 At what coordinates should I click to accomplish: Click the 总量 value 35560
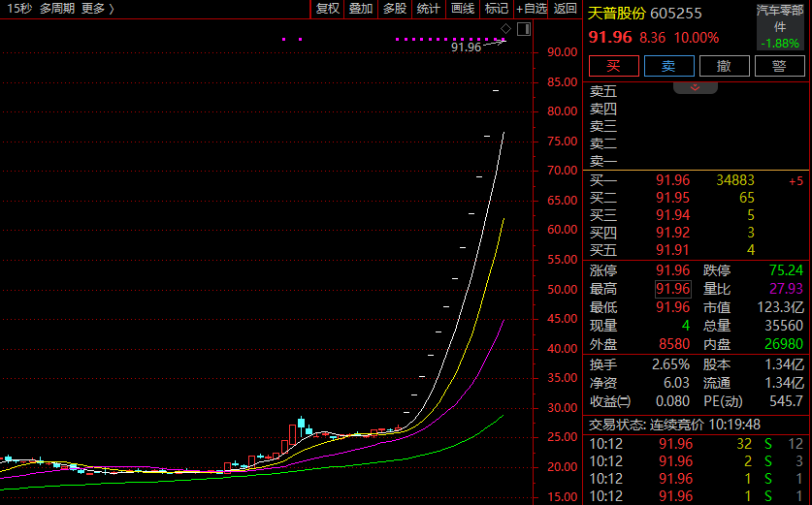coord(784,326)
